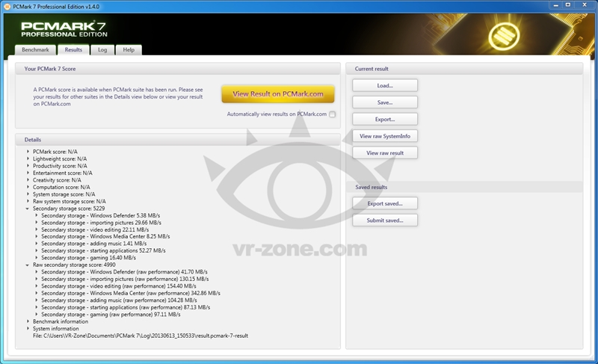598x364 pixels.
Task: Select adding music raw performance 104.28 MB/s
Action: pyautogui.click(x=119, y=300)
